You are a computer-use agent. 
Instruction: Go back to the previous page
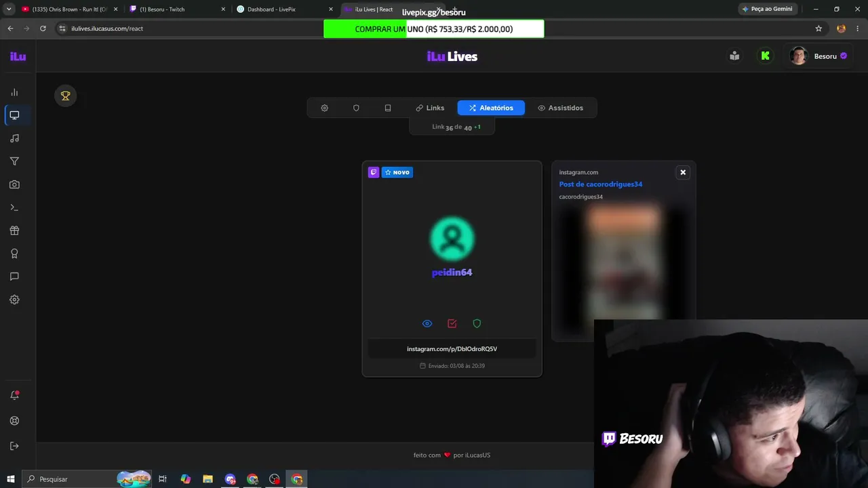10,28
